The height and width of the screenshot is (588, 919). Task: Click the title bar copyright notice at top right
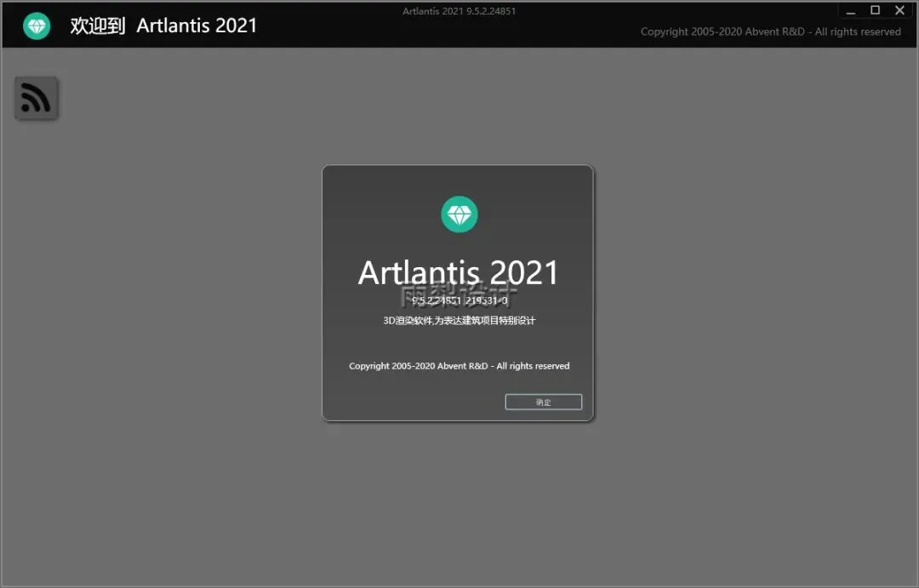(771, 31)
